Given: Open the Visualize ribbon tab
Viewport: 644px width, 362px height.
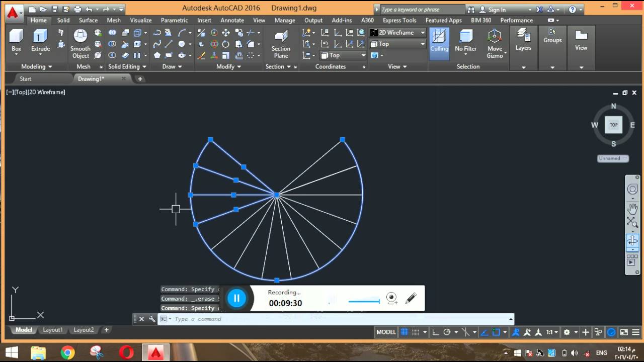Looking at the screenshot, I should click(x=141, y=20).
